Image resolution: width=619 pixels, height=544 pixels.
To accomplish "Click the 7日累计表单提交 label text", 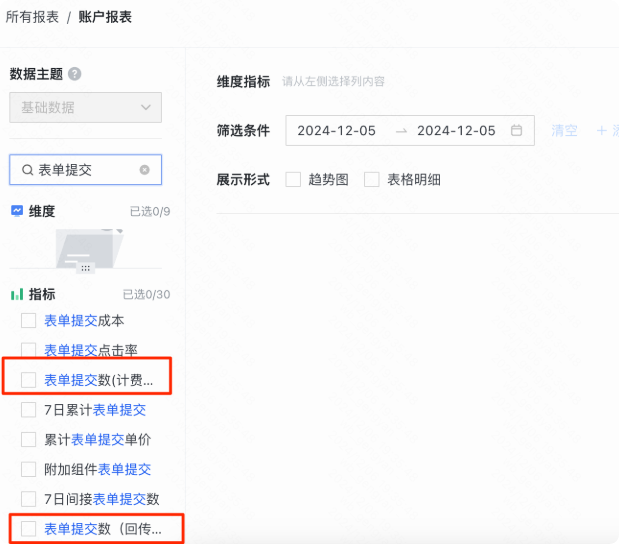I will pyautogui.click(x=95, y=410).
